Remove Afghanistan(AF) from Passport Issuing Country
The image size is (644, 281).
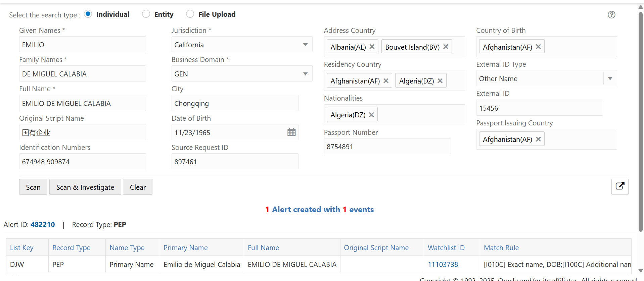coord(538,139)
